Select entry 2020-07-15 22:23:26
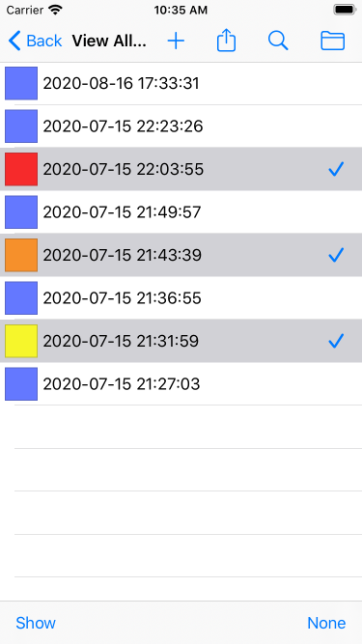 [x=181, y=126]
